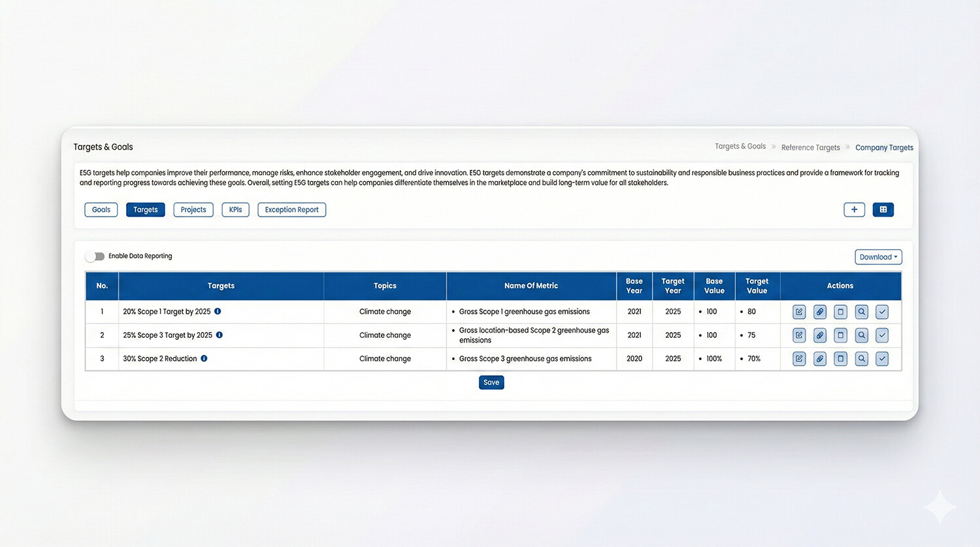Click the attachment paperclip icon in row 2

(819, 335)
